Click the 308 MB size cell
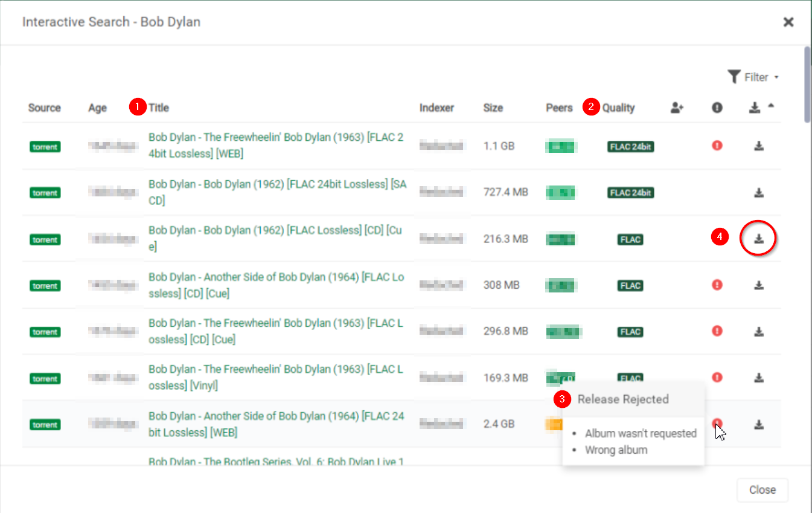The image size is (812, 513). 500,285
